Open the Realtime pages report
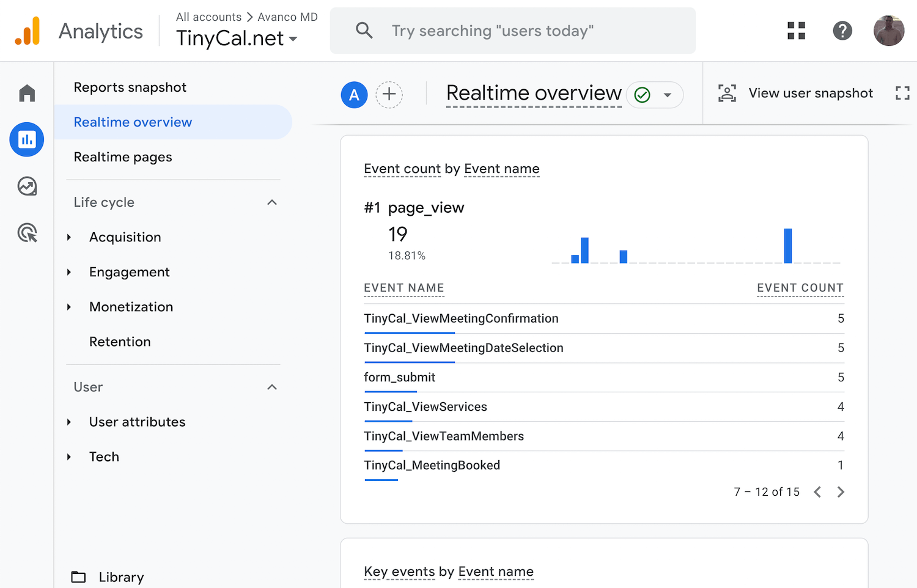 tap(123, 157)
